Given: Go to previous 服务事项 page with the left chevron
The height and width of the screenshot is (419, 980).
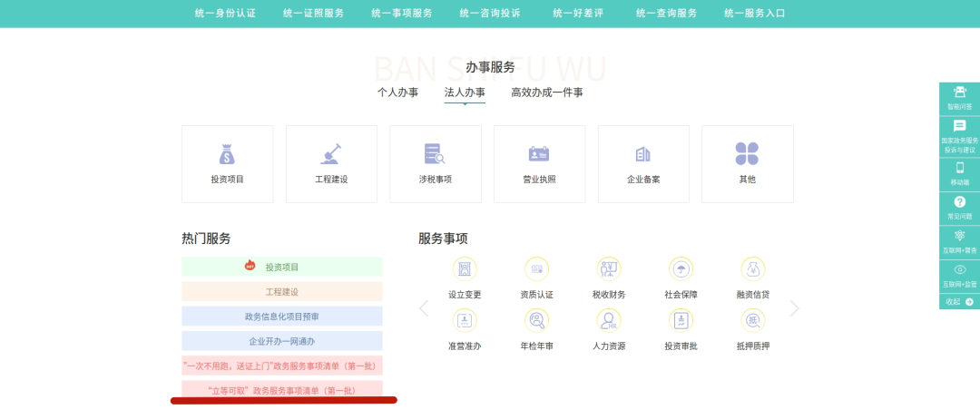Looking at the screenshot, I should coord(424,307).
